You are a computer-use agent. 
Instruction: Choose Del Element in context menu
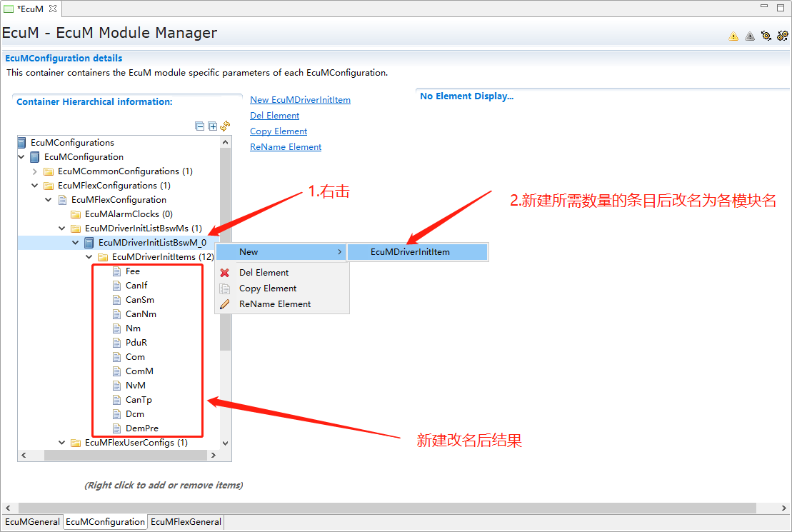pyautogui.click(x=264, y=273)
